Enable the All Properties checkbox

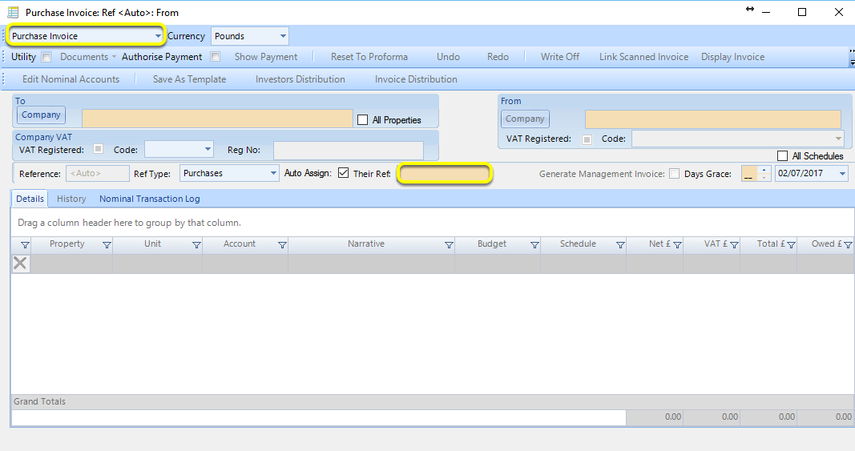(x=363, y=119)
